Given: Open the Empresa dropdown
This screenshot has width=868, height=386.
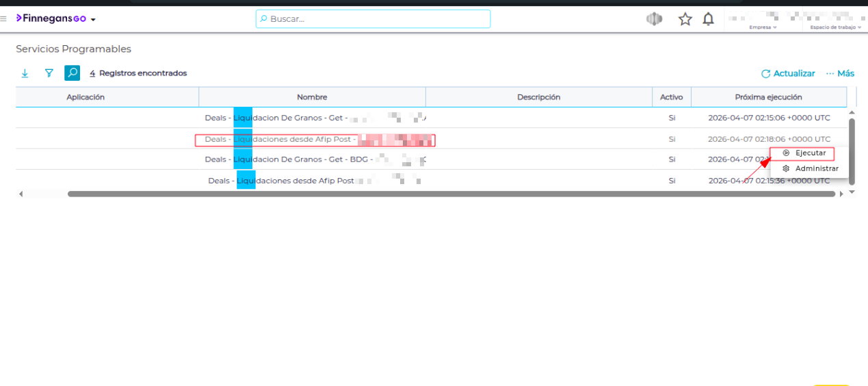Looking at the screenshot, I should [763, 27].
